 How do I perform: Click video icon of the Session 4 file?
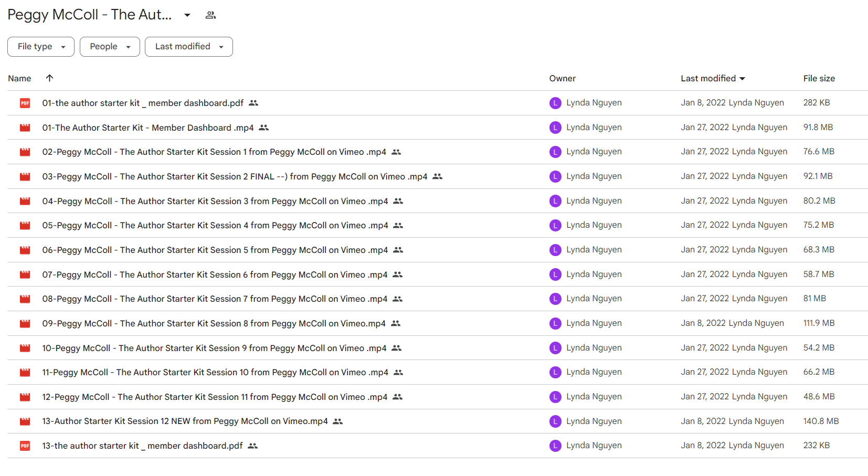(25, 226)
